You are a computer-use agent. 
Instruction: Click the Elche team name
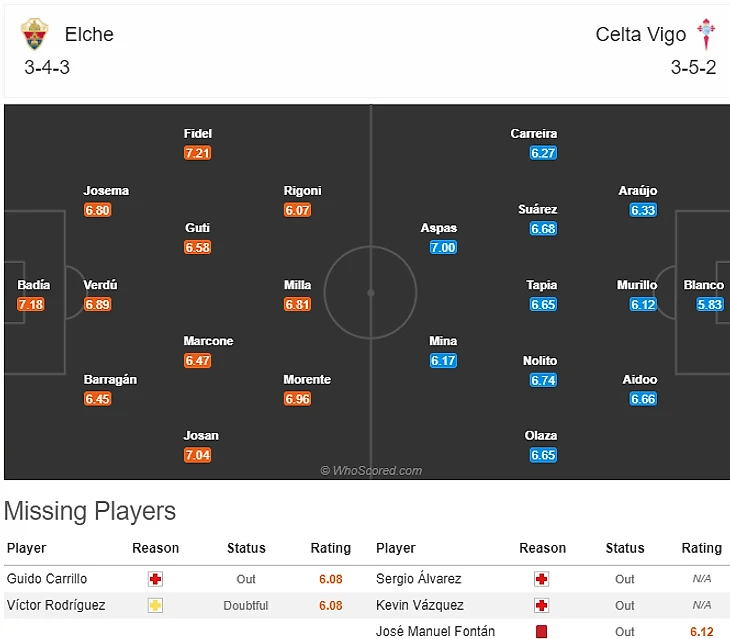point(89,34)
